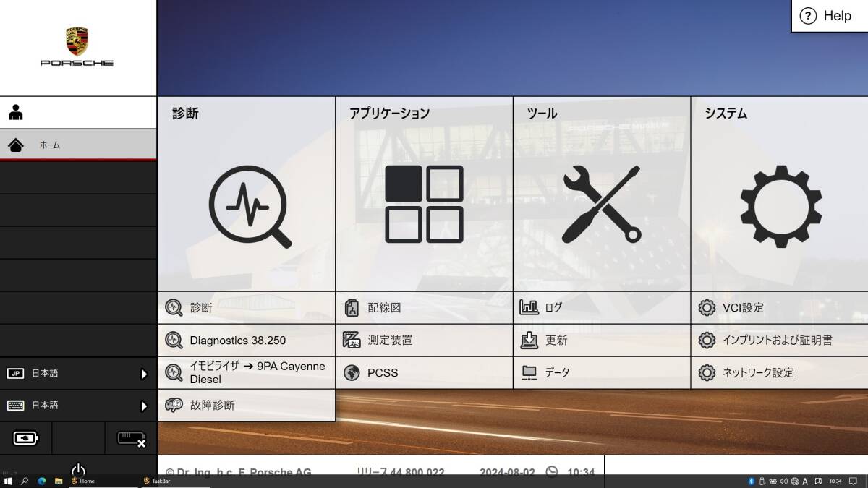Click the 測定装置 measuring device icon
868x488 pixels.
352,340
